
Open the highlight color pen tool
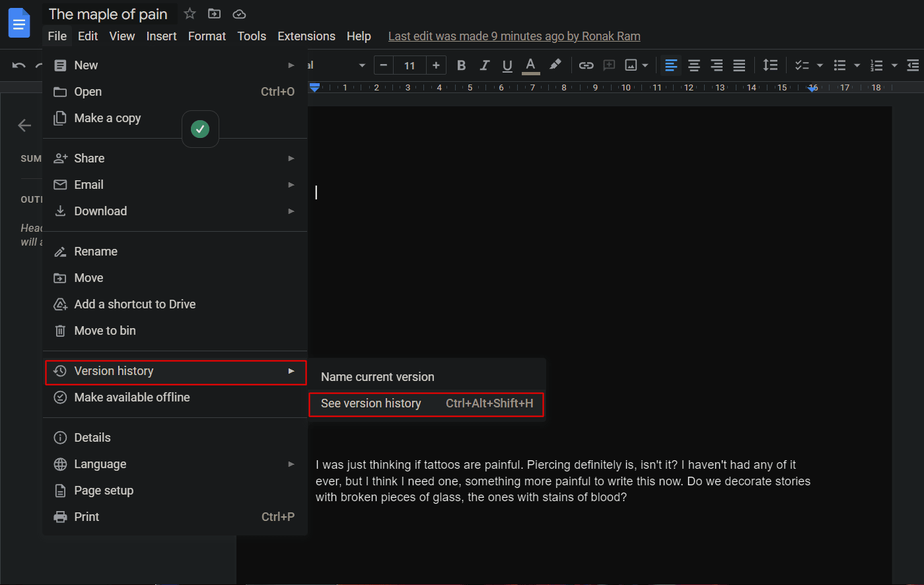click(555, 65)
